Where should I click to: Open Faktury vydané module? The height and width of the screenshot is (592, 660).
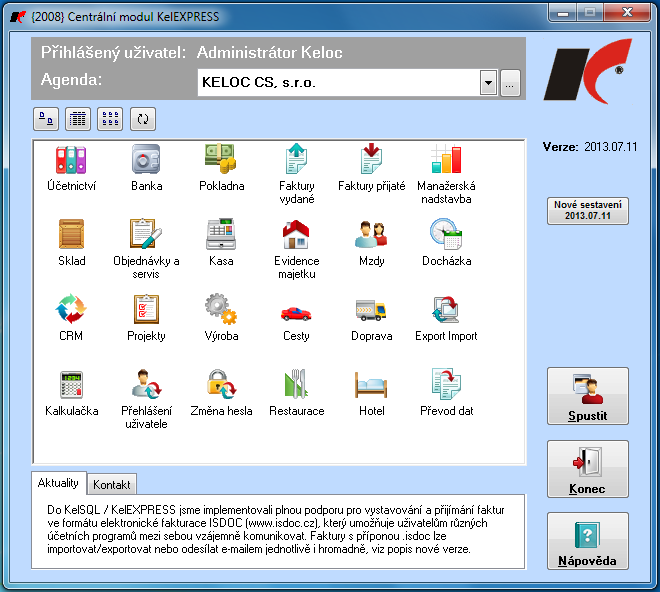296,173
